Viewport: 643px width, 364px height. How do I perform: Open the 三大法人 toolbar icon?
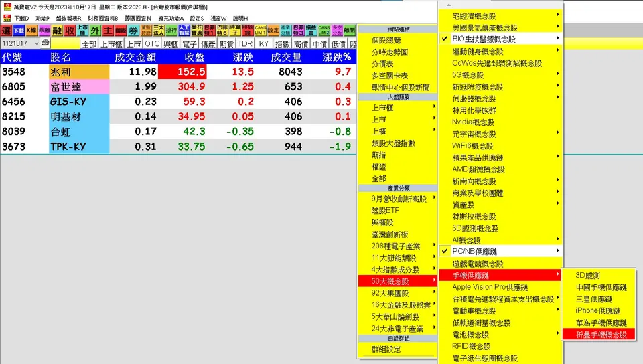tap(159, 31)
